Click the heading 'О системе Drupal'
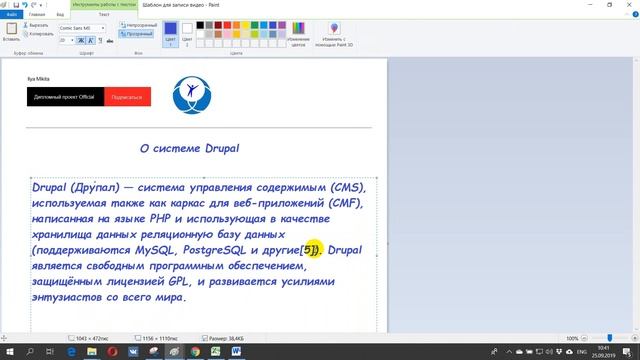 [189, 148]
